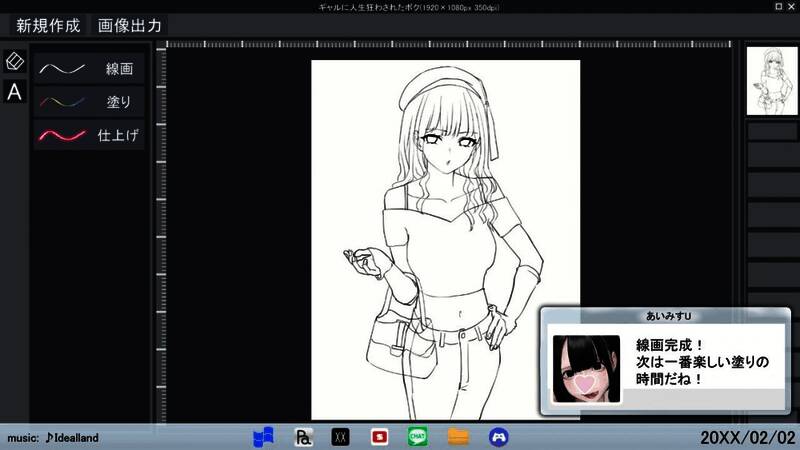The image size is (800, 450).
Task: Select the eraser tool icon
Action: pos(14,61)
